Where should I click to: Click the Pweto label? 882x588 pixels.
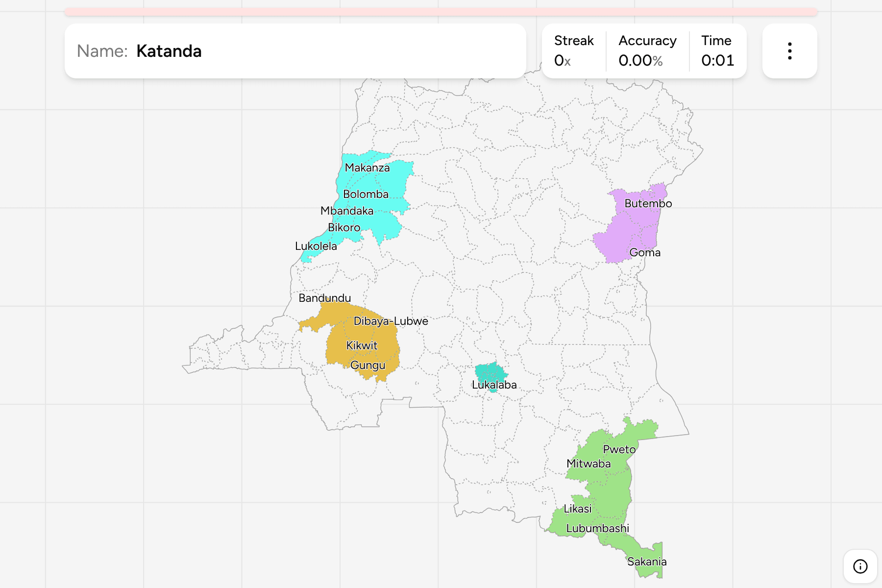[619, 449]
